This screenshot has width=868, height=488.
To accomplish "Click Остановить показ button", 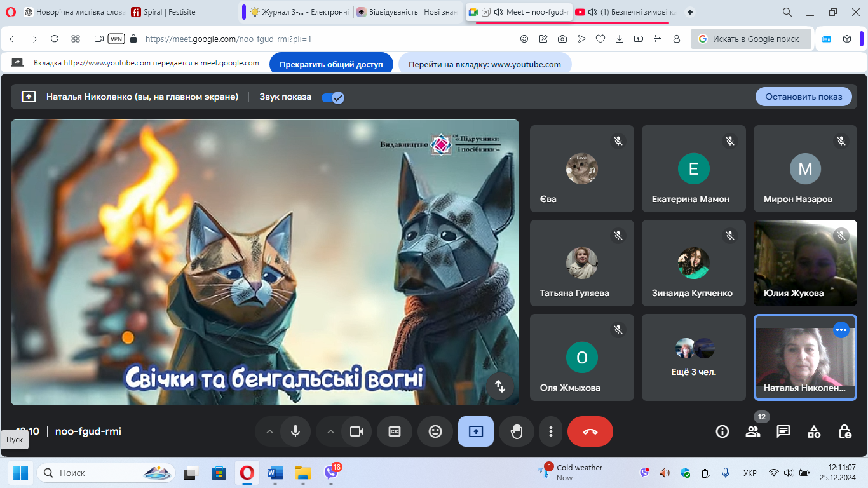I will pyautogui.click(x=804, y=97).
